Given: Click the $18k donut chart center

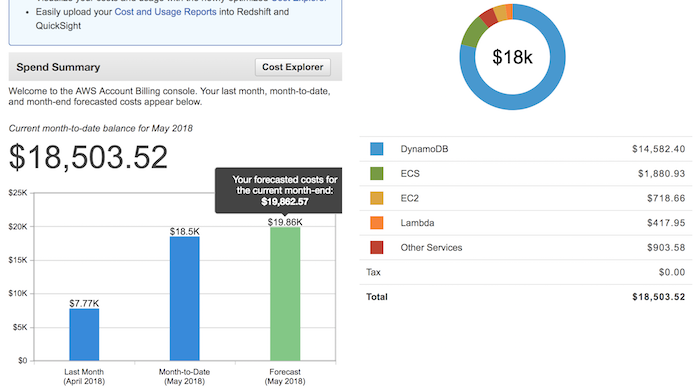Looking at the screenshot, I should point(512,57).
